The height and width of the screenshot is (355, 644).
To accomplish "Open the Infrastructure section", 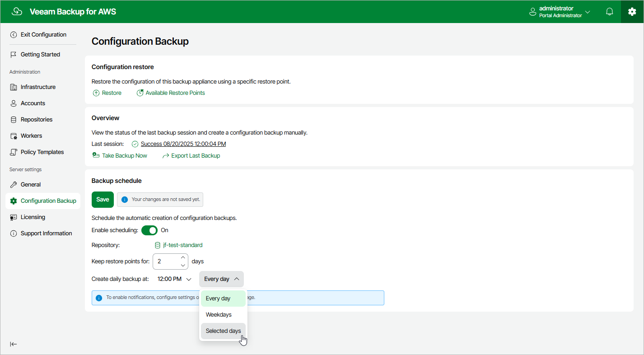I will [38, 87].
